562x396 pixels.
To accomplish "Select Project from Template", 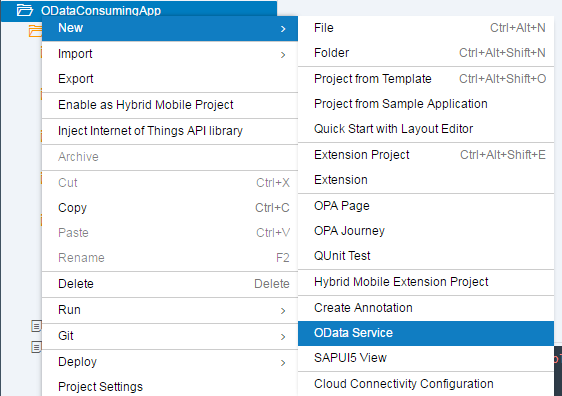I will (426, 79).
